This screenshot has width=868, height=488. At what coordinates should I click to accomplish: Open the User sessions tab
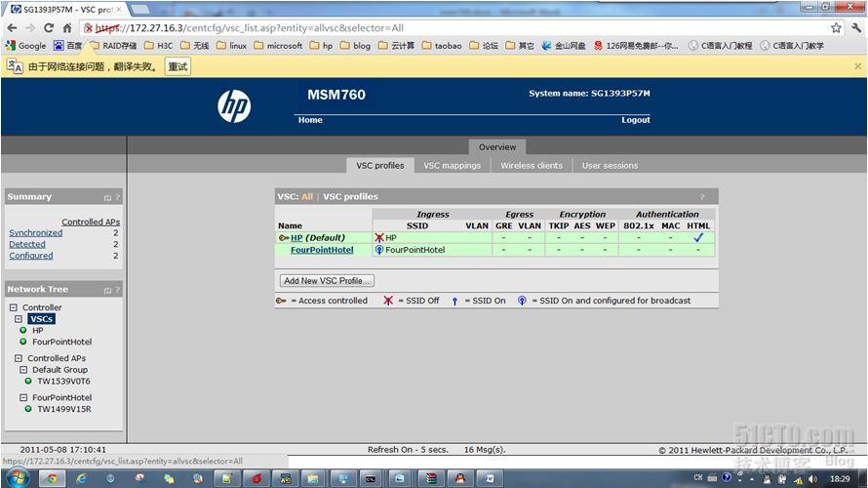[610, 165]
